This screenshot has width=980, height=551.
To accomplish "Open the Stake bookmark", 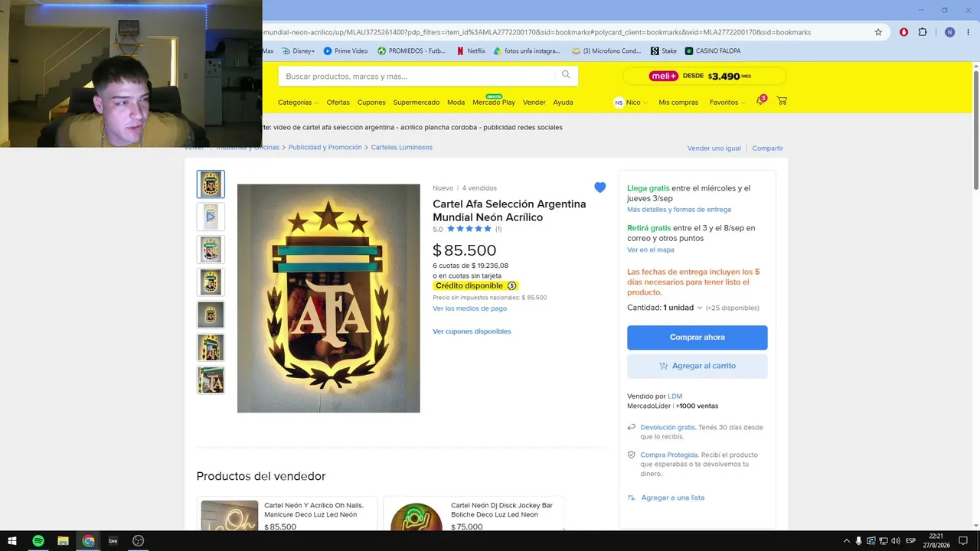I will click(x=664, y=51).
